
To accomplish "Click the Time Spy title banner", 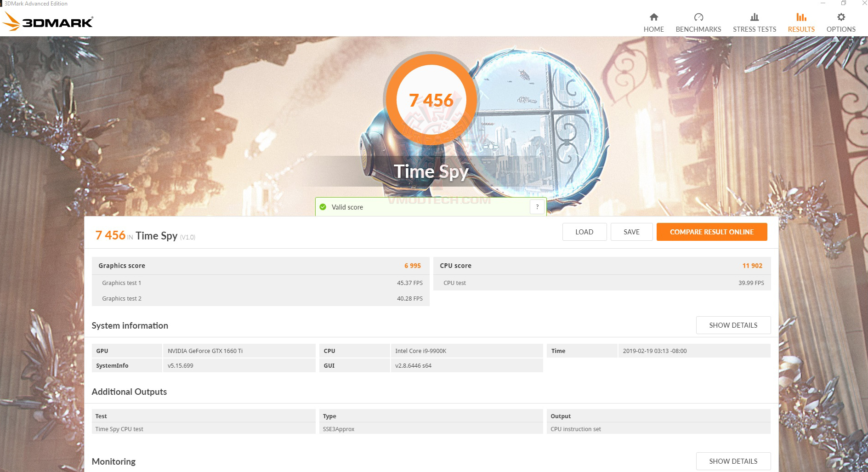I will coord(431,171).
